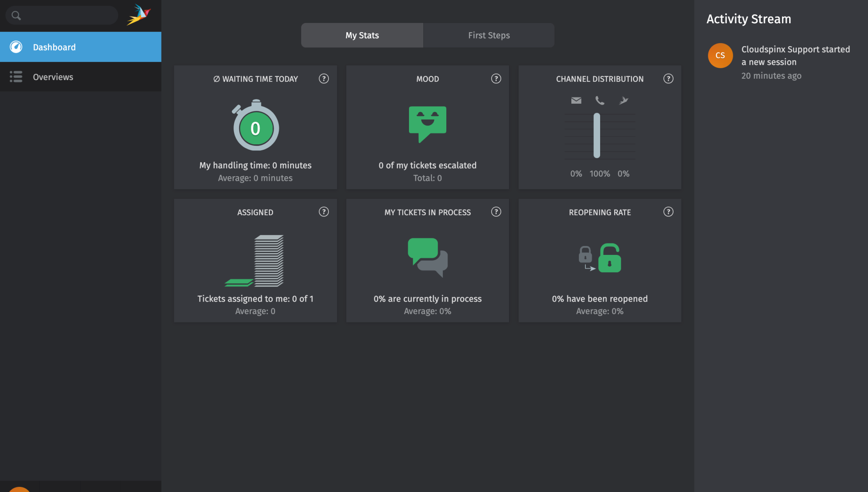
Task: Switch to the My Stats tab
Action: click(x=362, y=35)
